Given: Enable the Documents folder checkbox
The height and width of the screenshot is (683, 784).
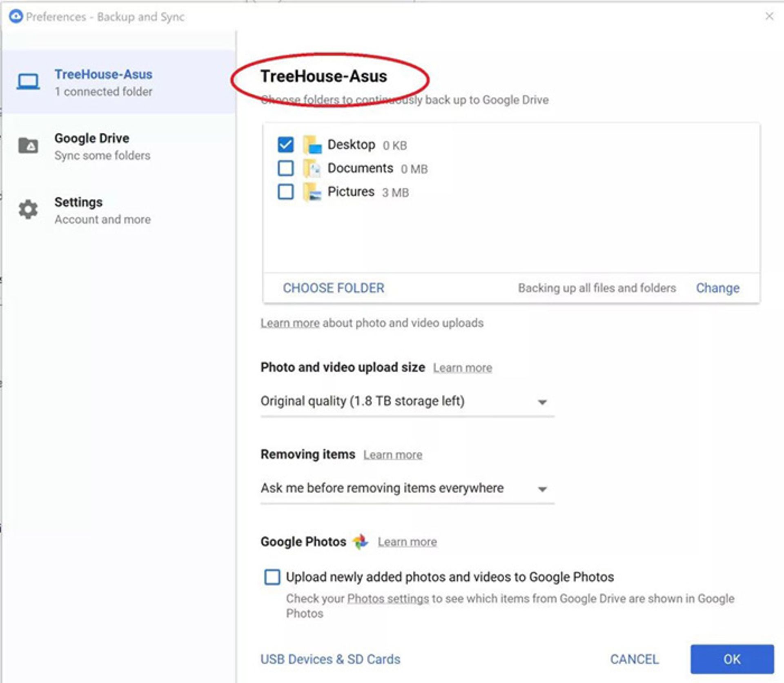Looking at the screenshot, I should pyautogui.click(x=285, y=168).
